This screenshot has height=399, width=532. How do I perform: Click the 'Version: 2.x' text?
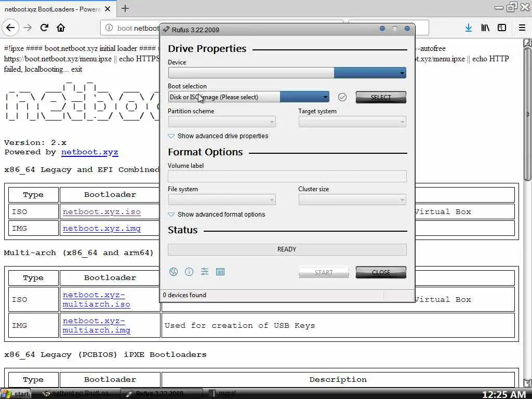point(35,142)
